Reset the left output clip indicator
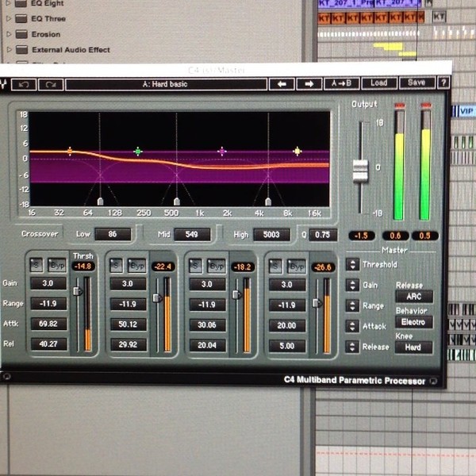This screenshot has width=476, height=476. click(x=400, y=106)
